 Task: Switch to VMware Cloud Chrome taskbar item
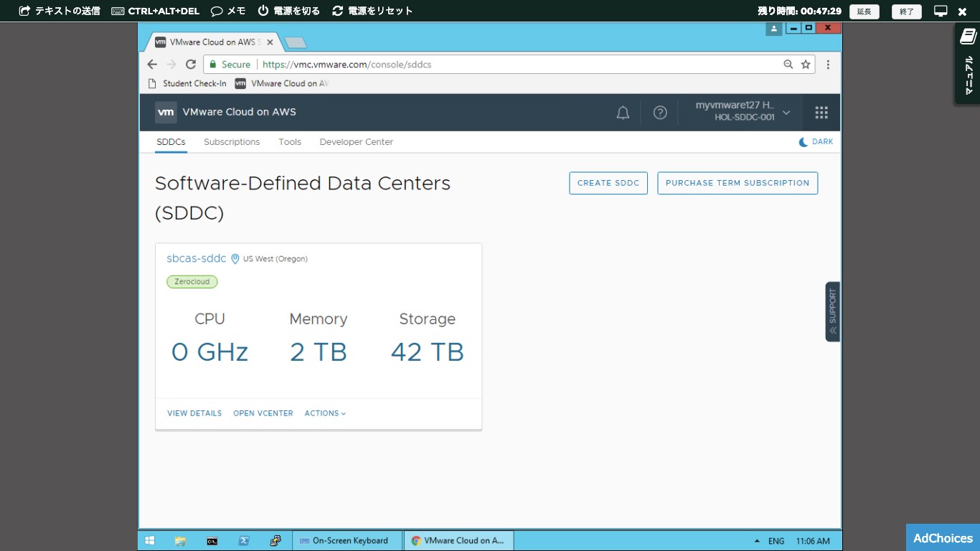point(459,541)
